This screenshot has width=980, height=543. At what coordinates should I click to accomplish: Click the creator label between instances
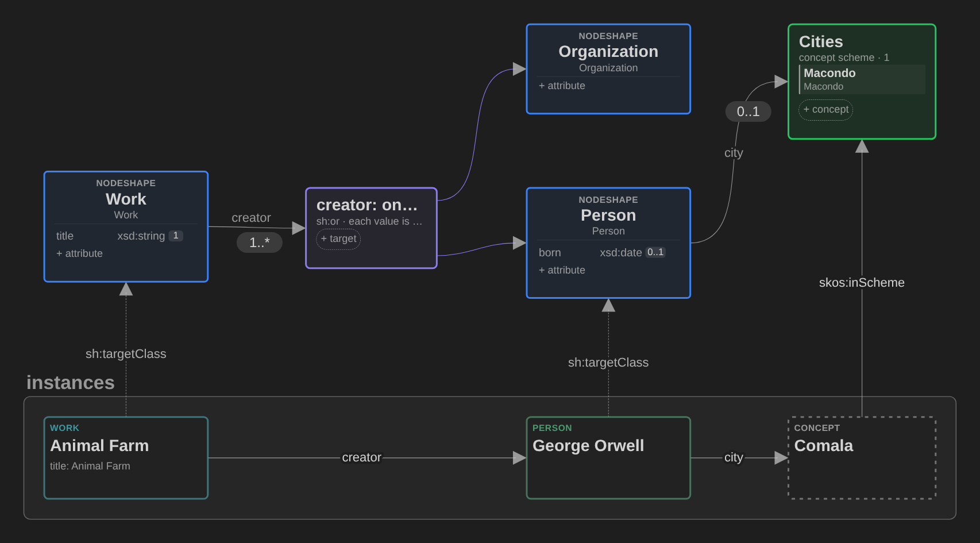point(361,457)
